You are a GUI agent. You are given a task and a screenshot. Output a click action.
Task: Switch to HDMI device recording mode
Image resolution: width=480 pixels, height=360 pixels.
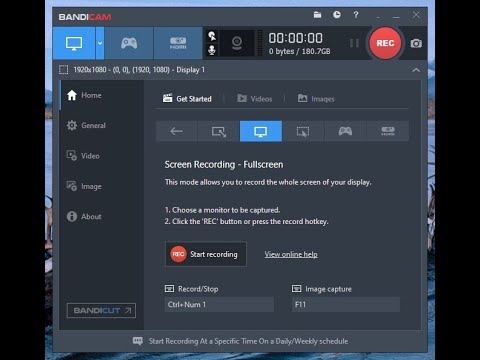(178, 43)
